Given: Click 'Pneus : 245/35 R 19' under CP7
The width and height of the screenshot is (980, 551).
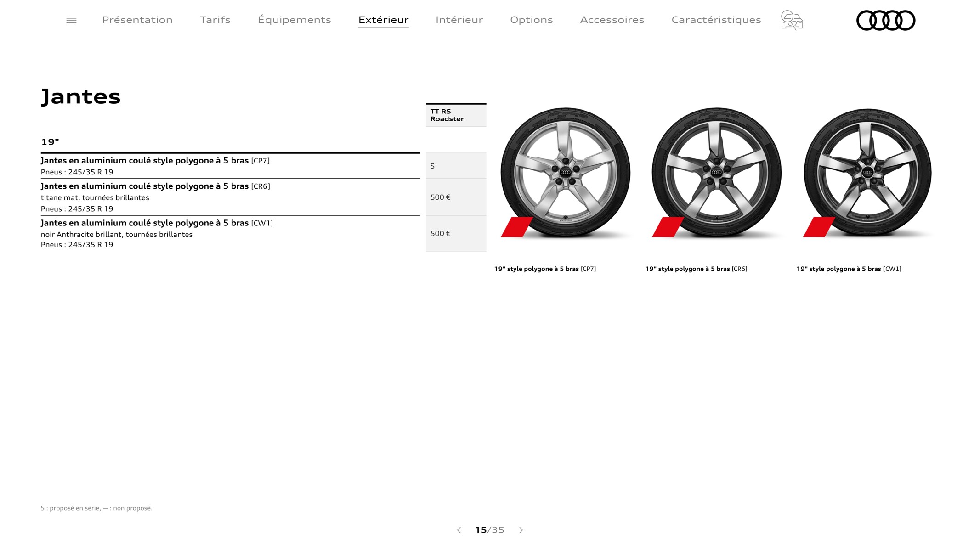Looking at the screenshot, I should tap(77, 172).
